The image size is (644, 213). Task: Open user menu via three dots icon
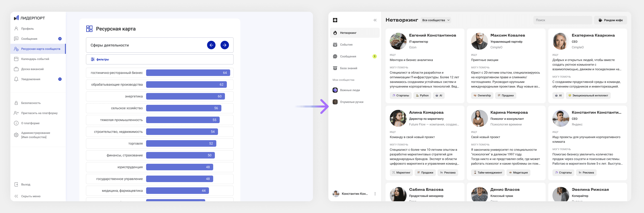coord(375,194)
